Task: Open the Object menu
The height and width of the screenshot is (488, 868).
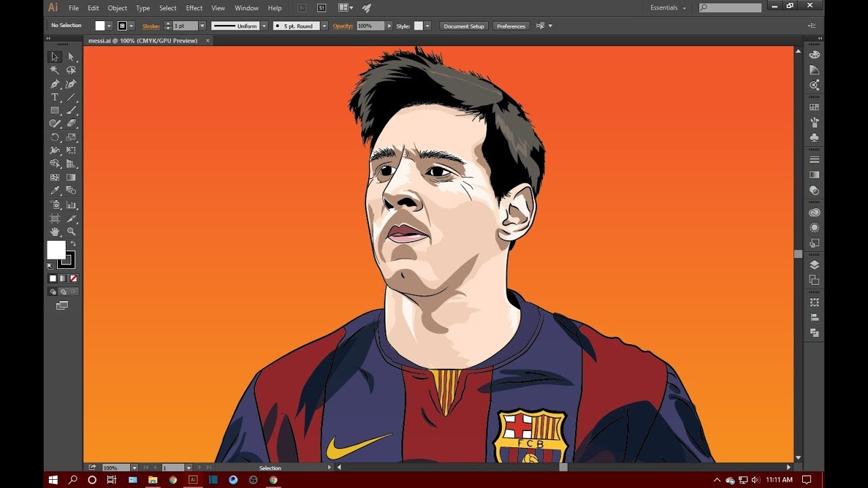Action: tap(117, 8)
